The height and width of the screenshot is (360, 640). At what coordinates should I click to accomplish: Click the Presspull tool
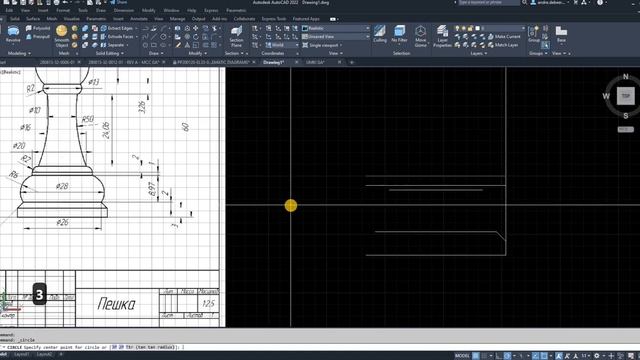click(x=38, y=37)
